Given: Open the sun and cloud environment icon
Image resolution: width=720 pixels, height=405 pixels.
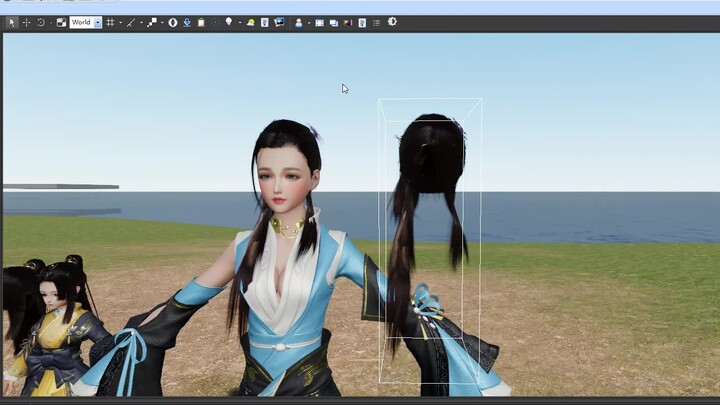Looking at the screenshot, I should 250,22.
